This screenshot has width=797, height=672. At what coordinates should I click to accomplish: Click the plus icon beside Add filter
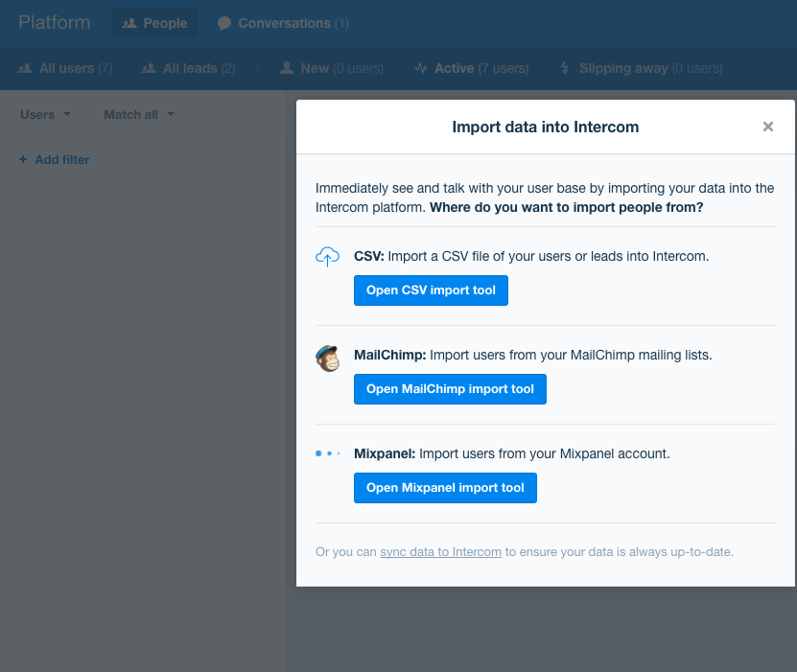pos(23,159)
